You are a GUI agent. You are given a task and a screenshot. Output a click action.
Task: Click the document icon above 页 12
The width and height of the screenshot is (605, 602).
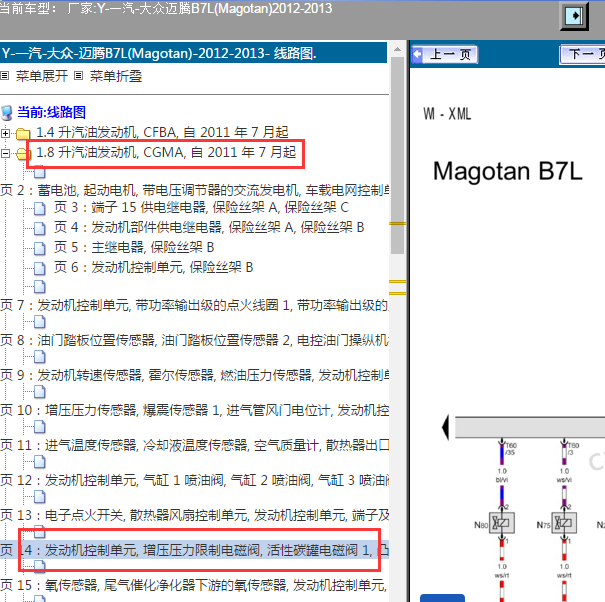39,462
